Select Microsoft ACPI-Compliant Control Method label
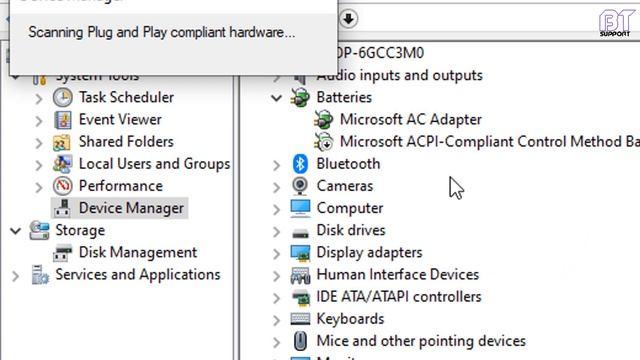The height and width of the screenshot is (360, 640). point(490,142)
